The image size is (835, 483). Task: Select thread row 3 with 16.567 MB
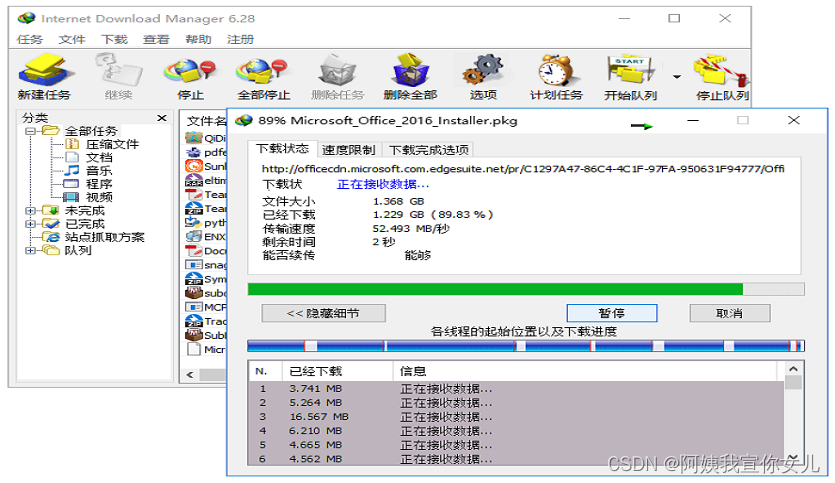coord(515,416)
